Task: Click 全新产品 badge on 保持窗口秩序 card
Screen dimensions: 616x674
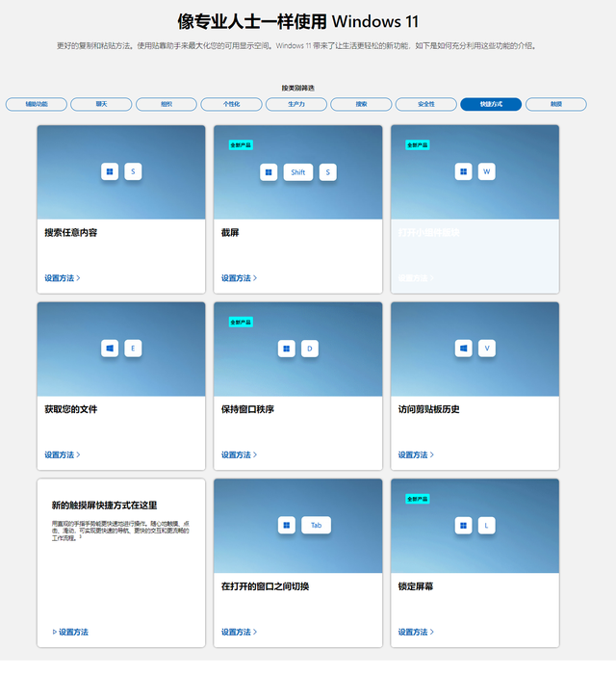Action: (241, 322)
